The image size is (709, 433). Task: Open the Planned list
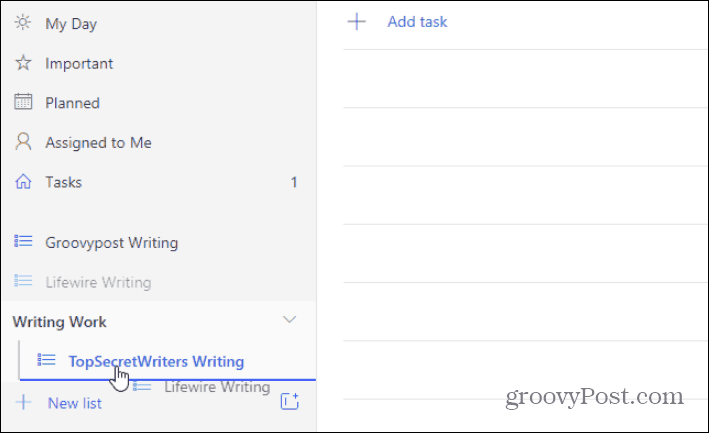point(158,103)
